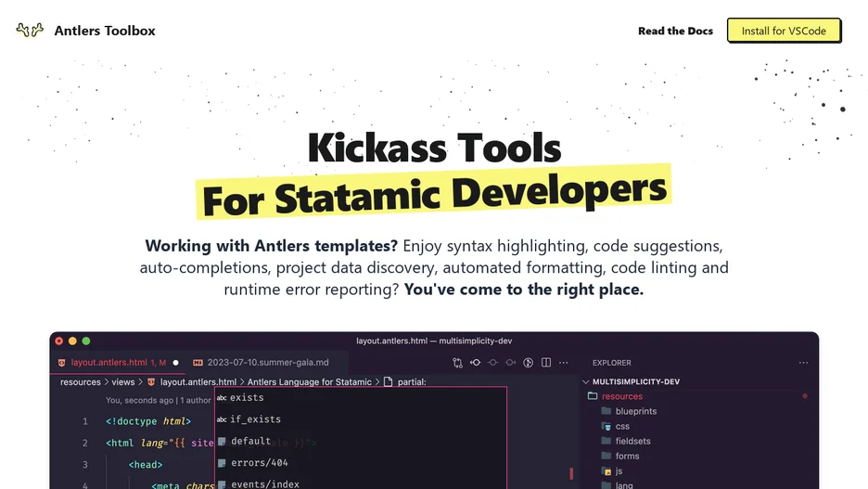Click the resources folder icon

593,396
